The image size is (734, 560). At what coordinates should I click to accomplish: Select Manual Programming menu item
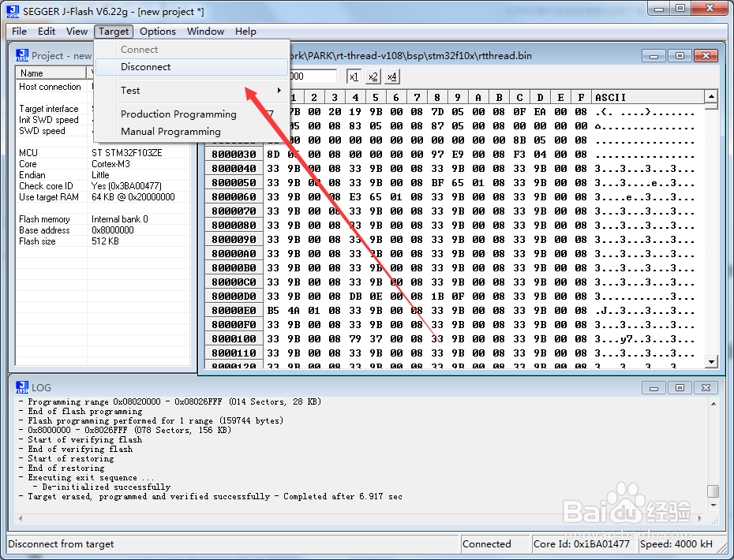pos(192,132)
